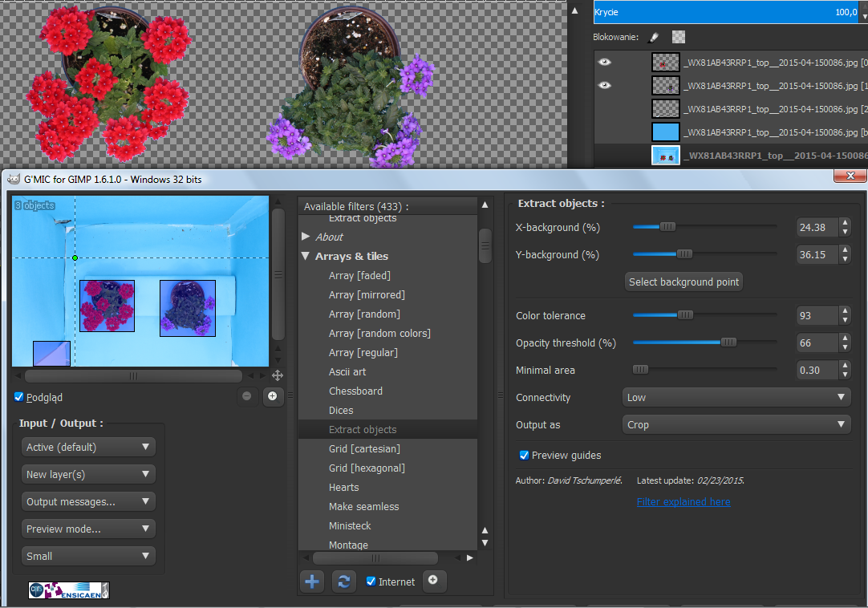The height and width of the screenshot is (608, 868).
Task: Click the refresh filters icon button
Action: pos(344,582)
